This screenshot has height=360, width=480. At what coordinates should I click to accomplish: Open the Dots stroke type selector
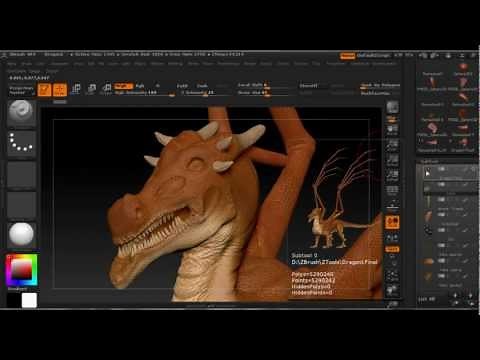[22, 143]
